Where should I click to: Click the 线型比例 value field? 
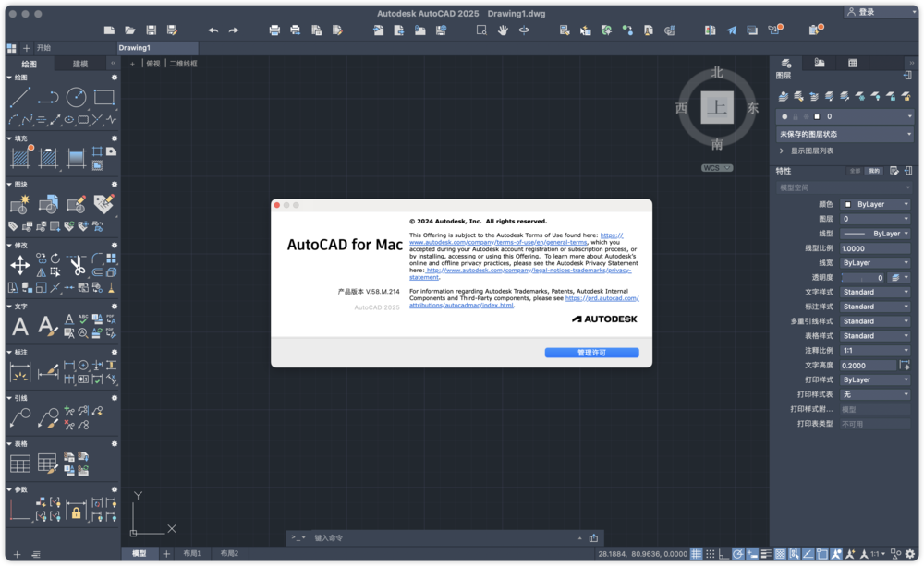875,248
